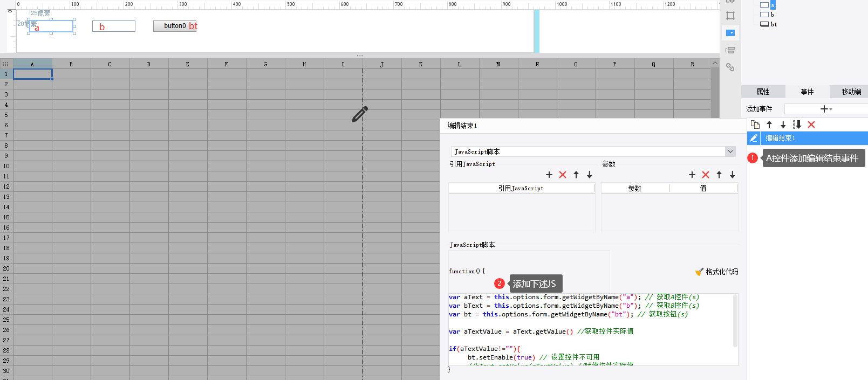Viewport: 868px width, 380px height.
Task: Click the 值 column header
Action: [x=703, y=188]
